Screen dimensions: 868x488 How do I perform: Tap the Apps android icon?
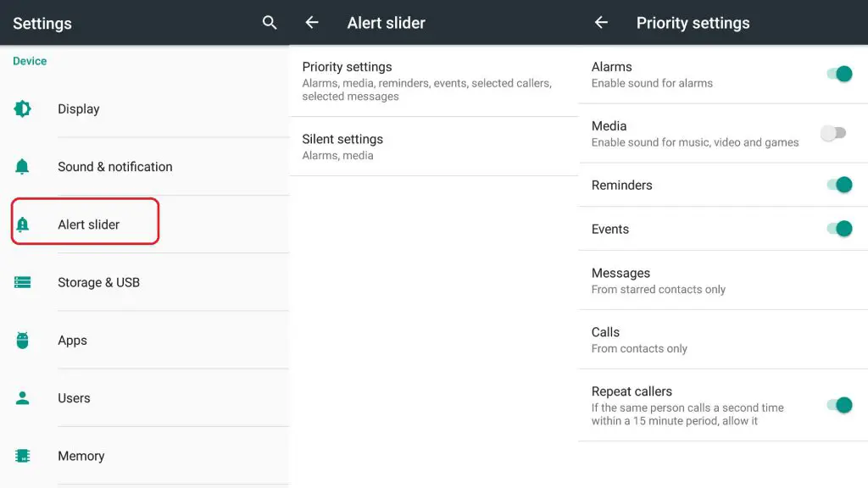click(x=23, y=341)
